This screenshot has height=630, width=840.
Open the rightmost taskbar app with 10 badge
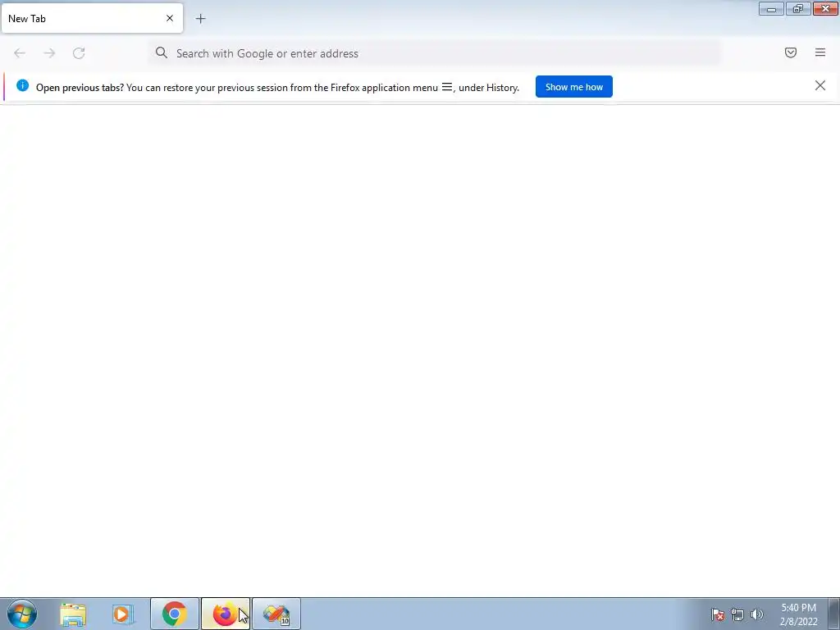click(276, 614)
